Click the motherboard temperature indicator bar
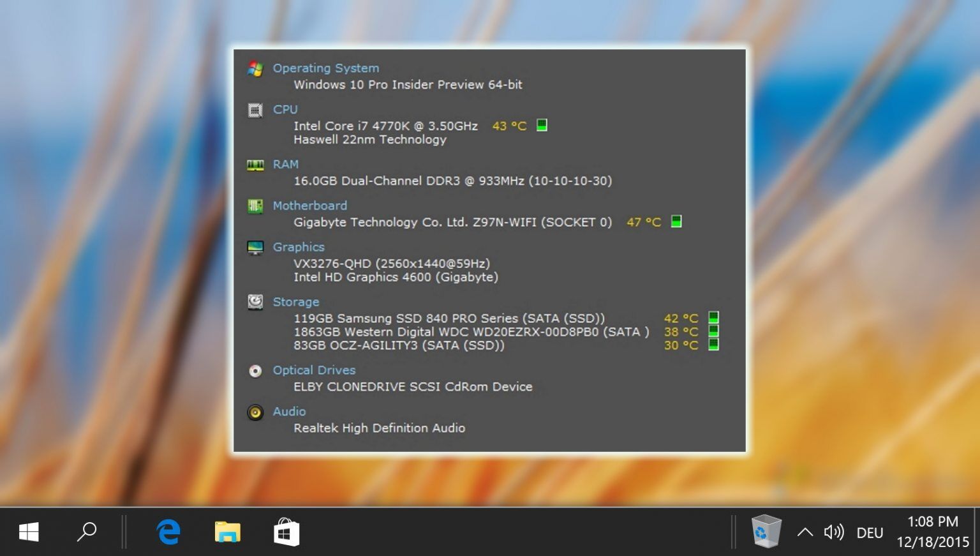The image size is (980, 556). pos(676,222)
